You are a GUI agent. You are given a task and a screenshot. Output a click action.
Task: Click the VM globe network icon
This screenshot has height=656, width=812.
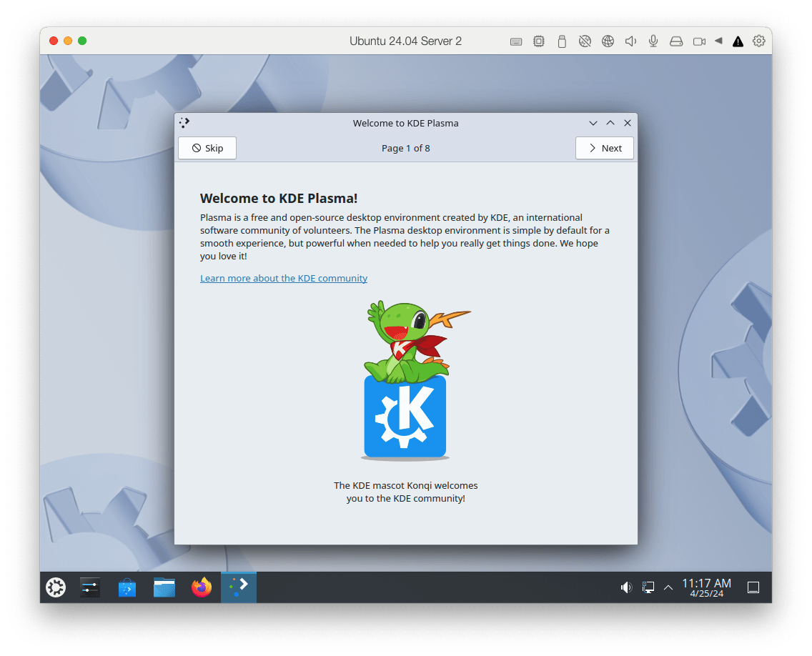coord(608,41)
